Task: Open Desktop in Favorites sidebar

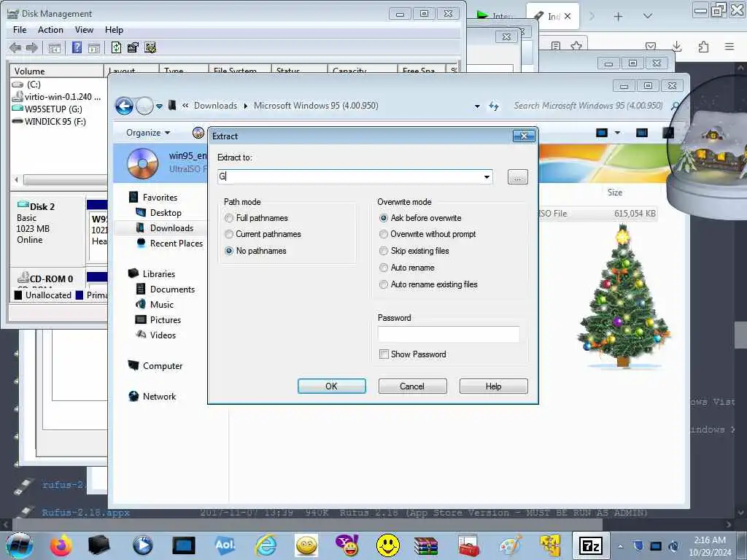Action: click(x=166, y=213)
